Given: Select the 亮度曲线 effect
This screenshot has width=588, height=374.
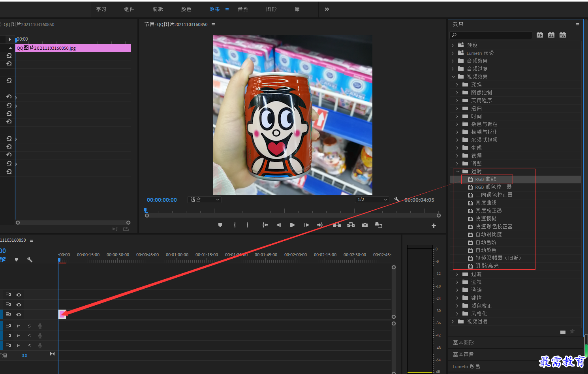Looking at the screenshot, I should (x=486, y=203).
